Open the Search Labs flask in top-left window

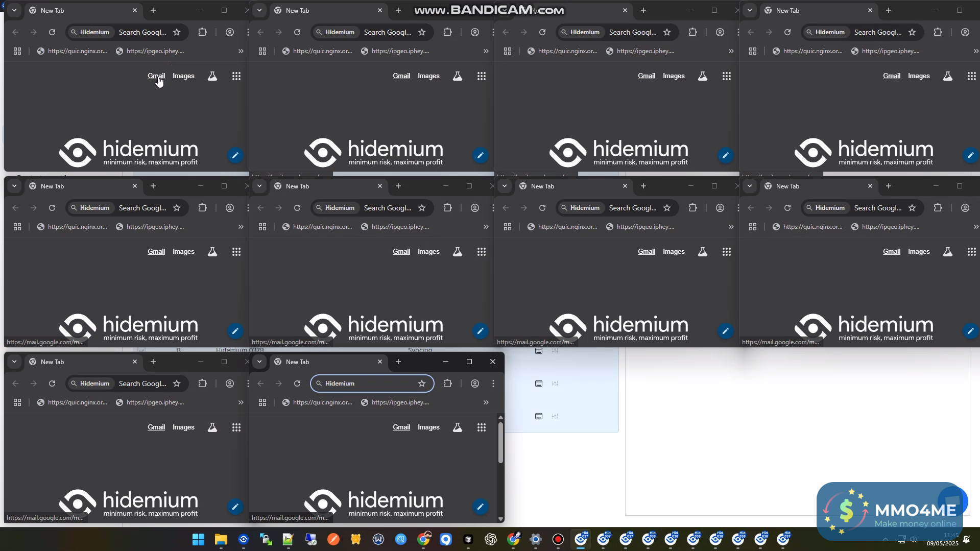click(212, 76)
